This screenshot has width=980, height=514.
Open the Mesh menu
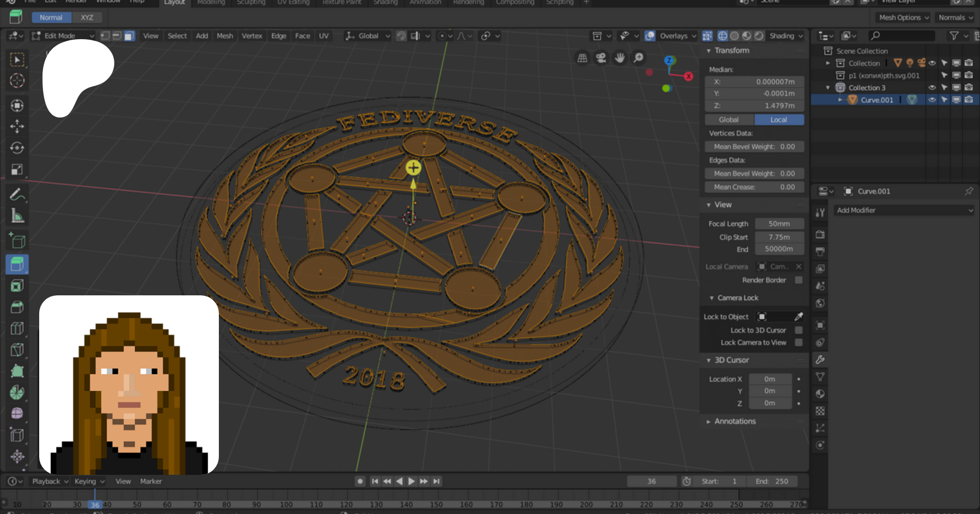(x=224, y=36)
